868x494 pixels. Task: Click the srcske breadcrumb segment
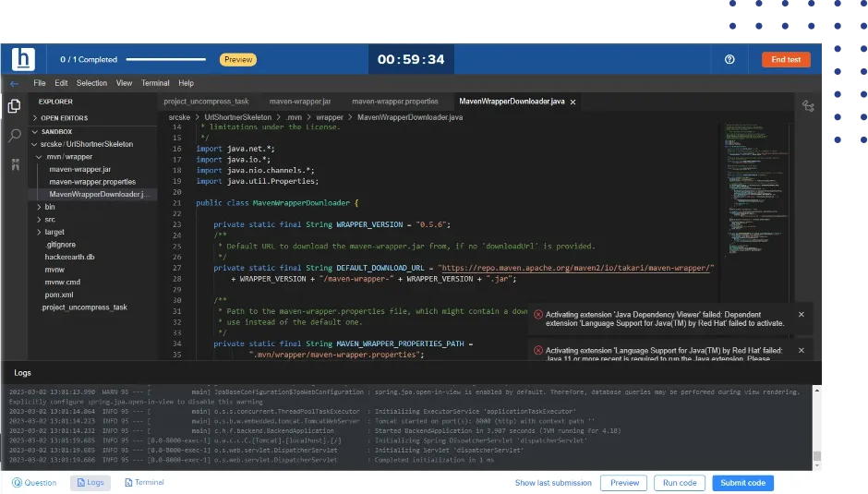tap(179, 117)
